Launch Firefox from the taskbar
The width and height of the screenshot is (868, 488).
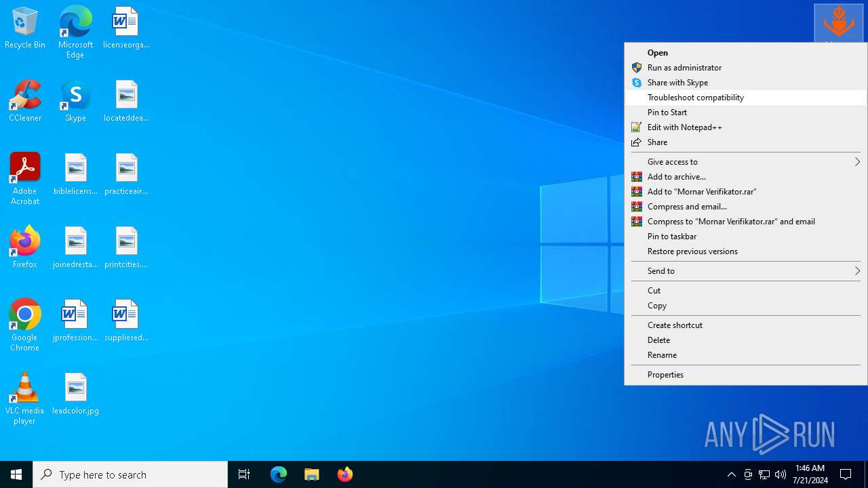click(345, 474)
